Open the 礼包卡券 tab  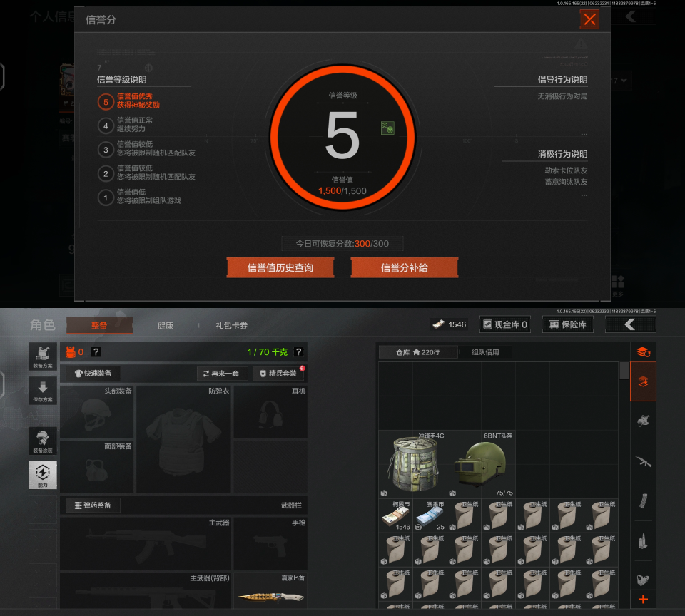(x=231, y=325)
